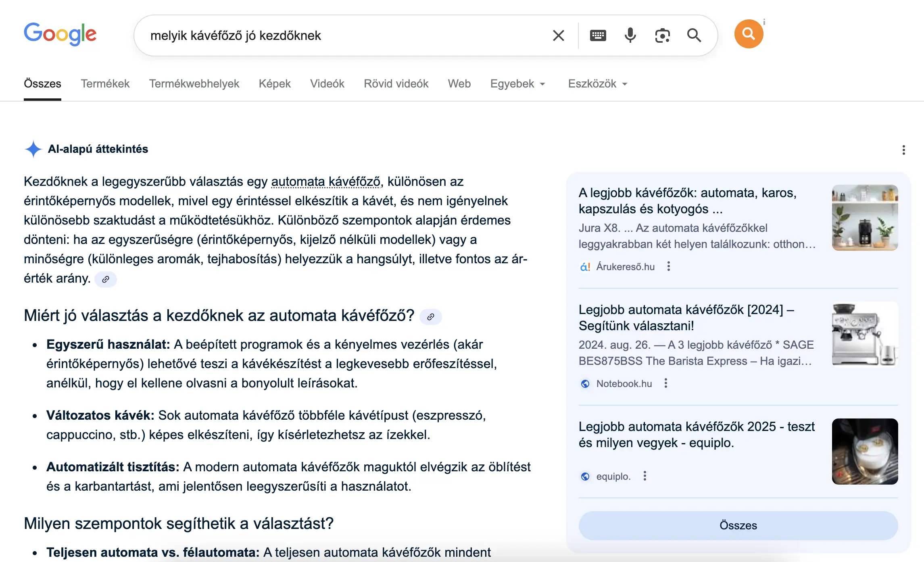Expand the Egyebek dropdown
The image size is (924, 562).
point(517,84)
